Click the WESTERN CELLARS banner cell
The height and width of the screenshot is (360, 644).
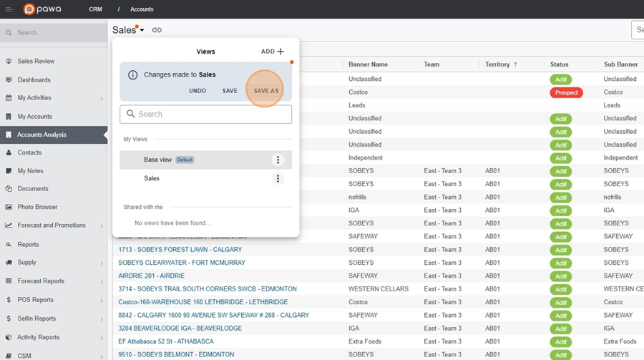379,289
